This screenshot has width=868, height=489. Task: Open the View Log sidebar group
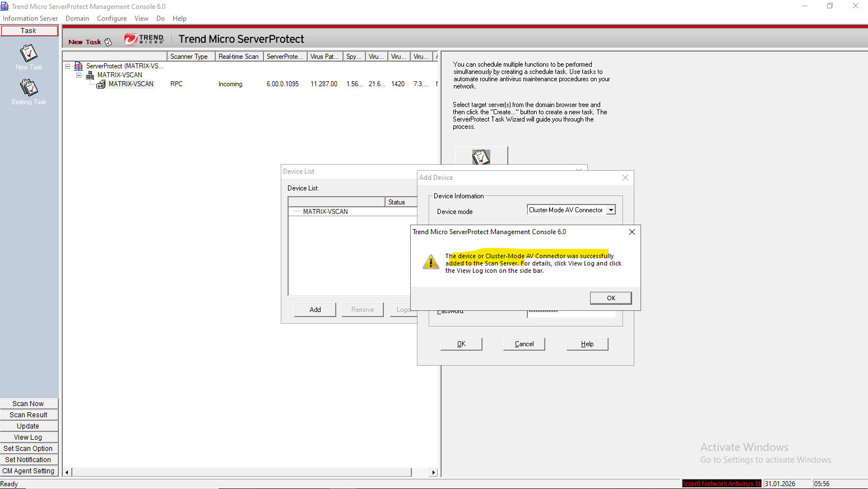(29, 437)
